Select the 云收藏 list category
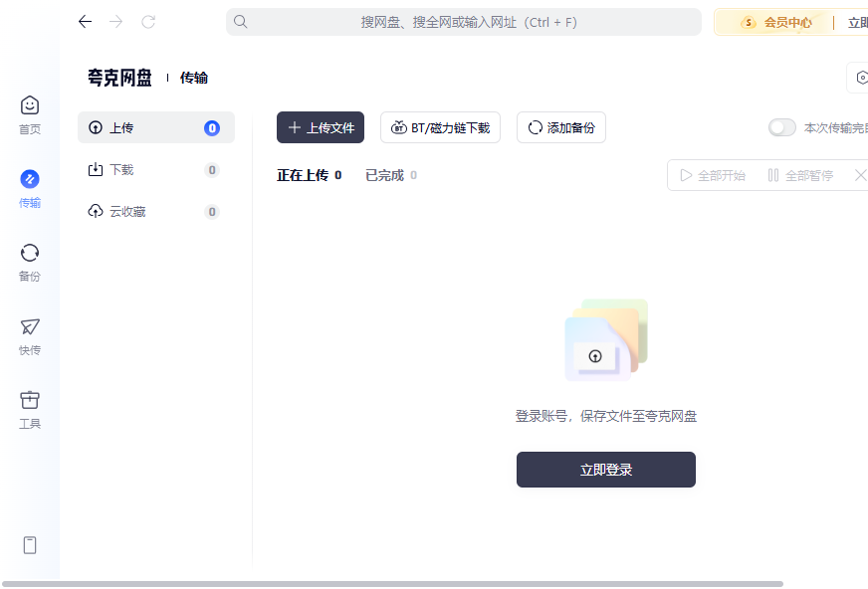The width and height of the screenshot is (868, 589). (156, 212)
